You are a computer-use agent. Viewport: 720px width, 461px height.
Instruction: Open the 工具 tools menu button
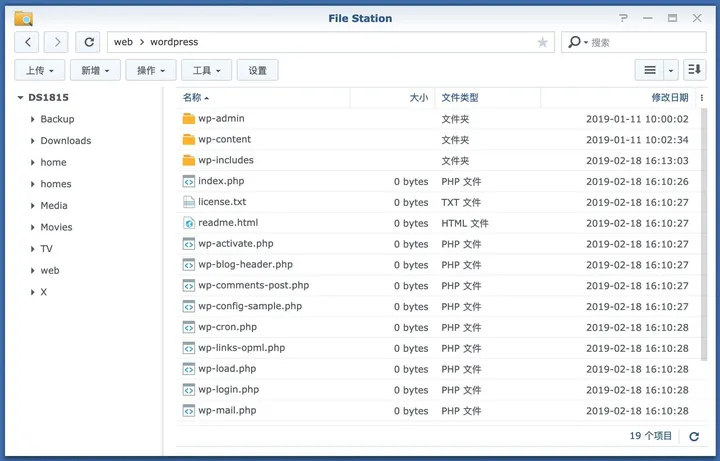click(208, 70)
